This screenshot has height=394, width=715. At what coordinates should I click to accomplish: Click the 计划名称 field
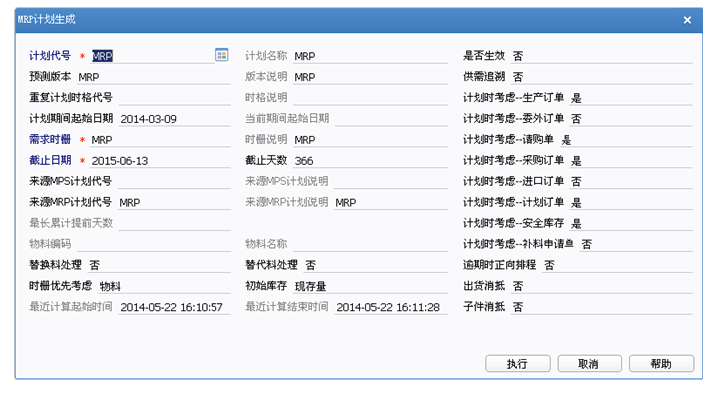tap(370, 56)
